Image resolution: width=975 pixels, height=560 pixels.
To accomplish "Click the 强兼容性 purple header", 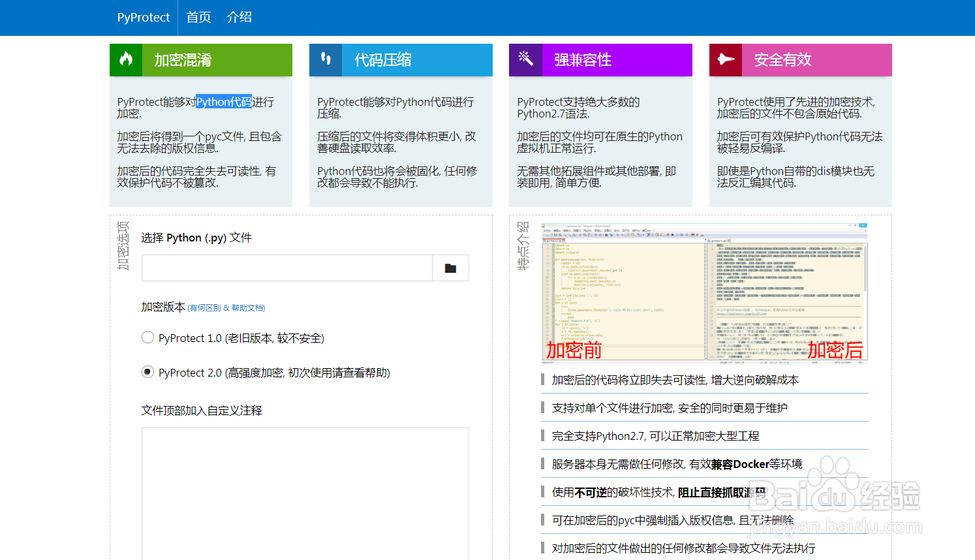I will coord(600,60).
